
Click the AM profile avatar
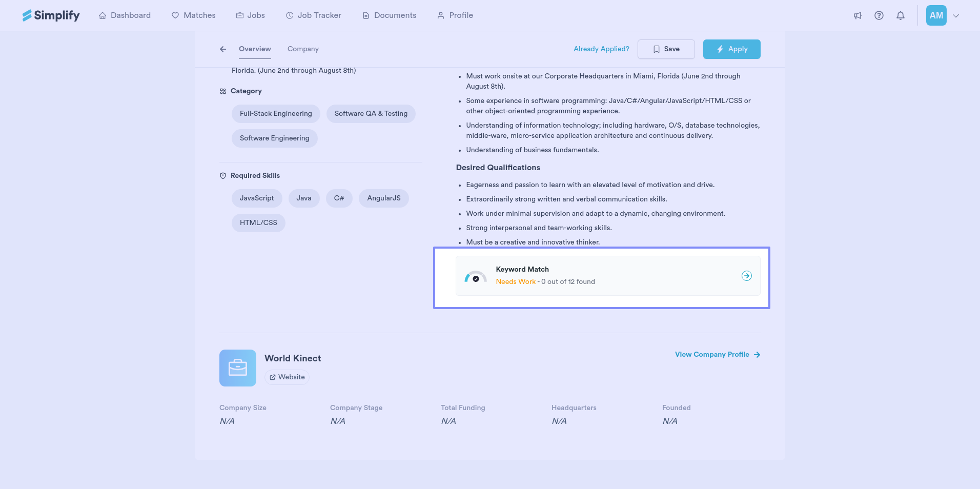936,15
